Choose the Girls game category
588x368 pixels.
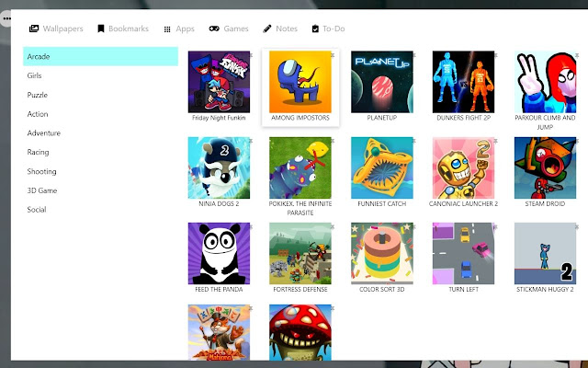100,75
